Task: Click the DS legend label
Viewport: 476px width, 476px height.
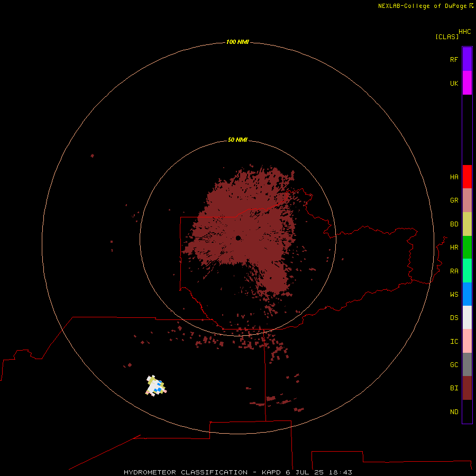Action: click(454, 318)
